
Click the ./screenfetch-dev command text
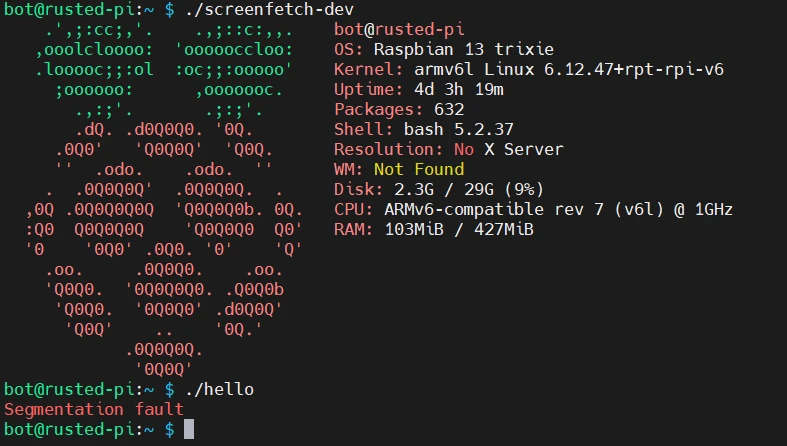coord(270,10)
